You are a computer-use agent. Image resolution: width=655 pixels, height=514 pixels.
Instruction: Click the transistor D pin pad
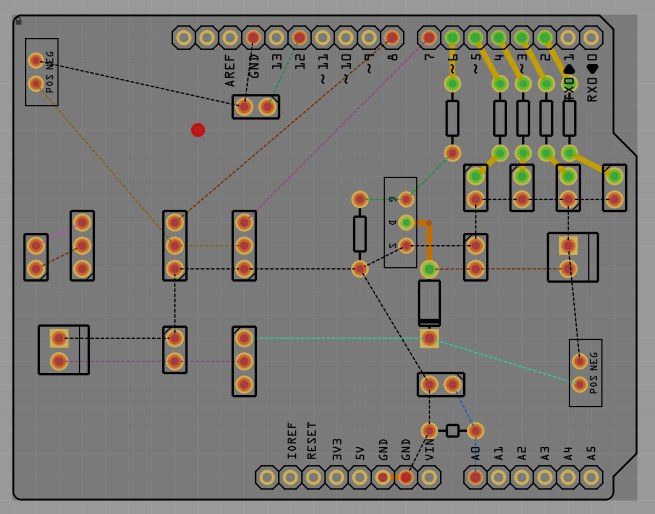point(406,222)
